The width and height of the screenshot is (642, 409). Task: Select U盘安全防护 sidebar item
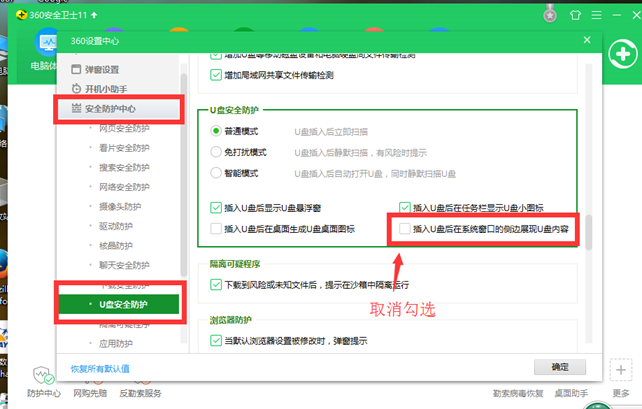point(119,304)
